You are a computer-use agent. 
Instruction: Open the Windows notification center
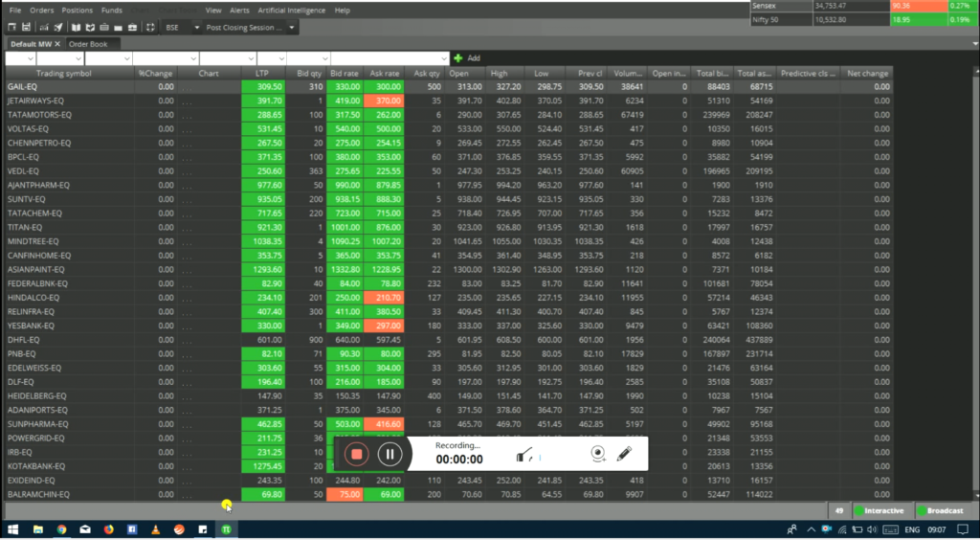point(963,530)
